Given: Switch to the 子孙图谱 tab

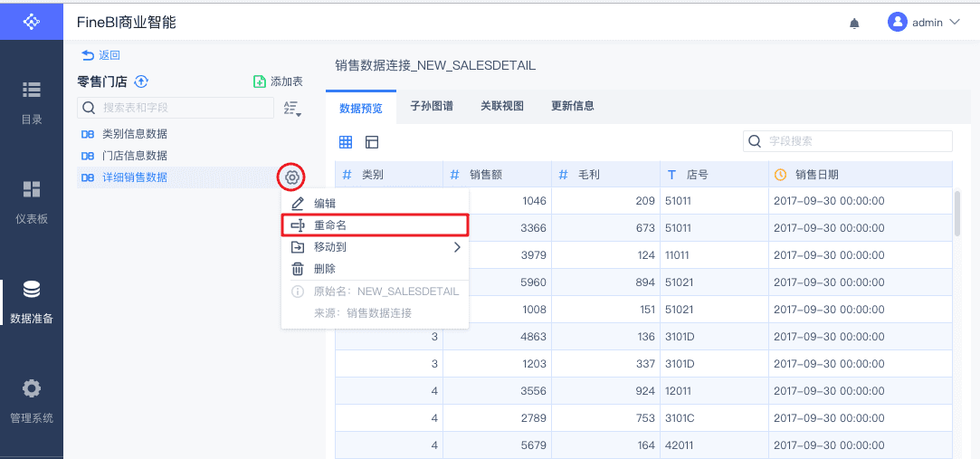Looking at the screenshot, I should click(x=432, y=106).
